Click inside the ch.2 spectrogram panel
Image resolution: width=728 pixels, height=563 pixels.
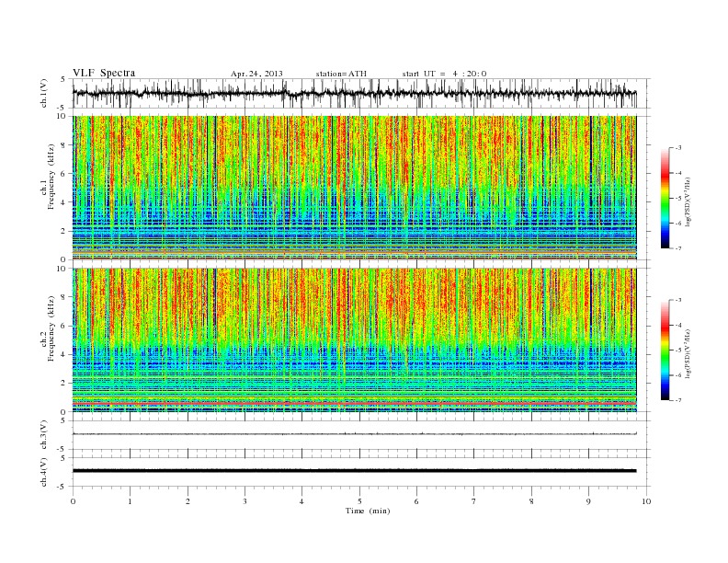click(354, 340)
